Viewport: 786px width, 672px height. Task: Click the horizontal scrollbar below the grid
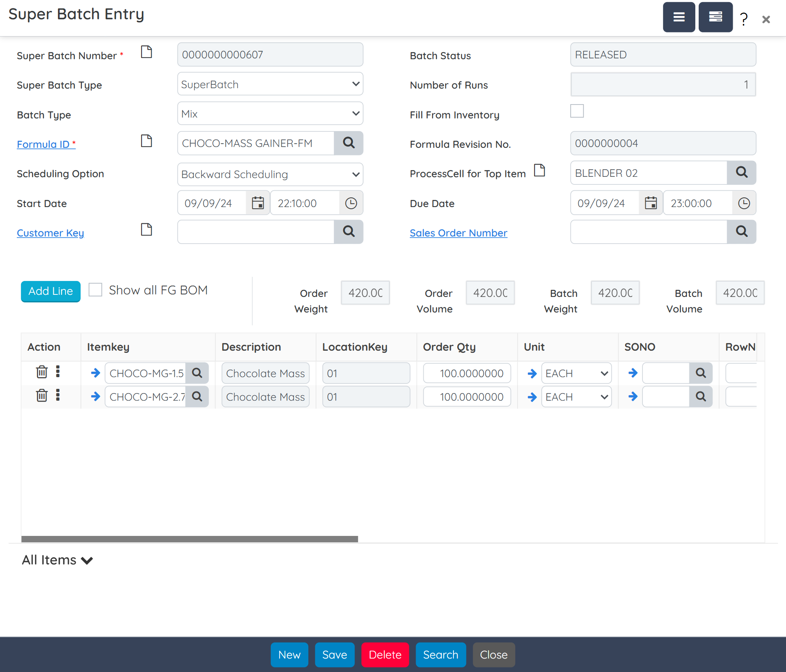[190, 538]
